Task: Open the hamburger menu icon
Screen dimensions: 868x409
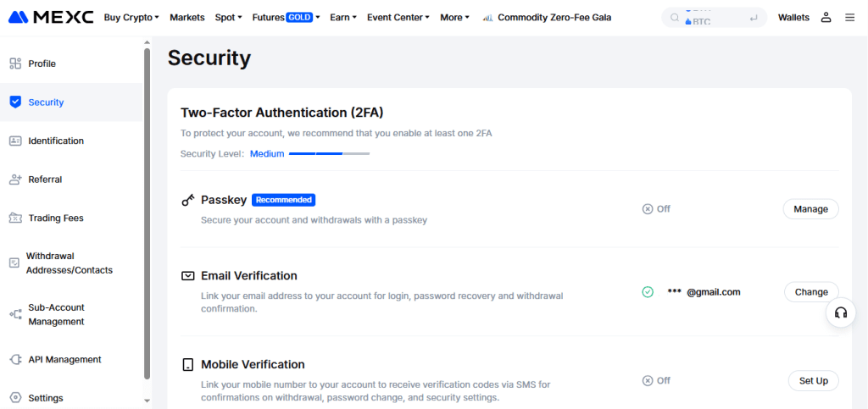Action: [x=849, y=18]
